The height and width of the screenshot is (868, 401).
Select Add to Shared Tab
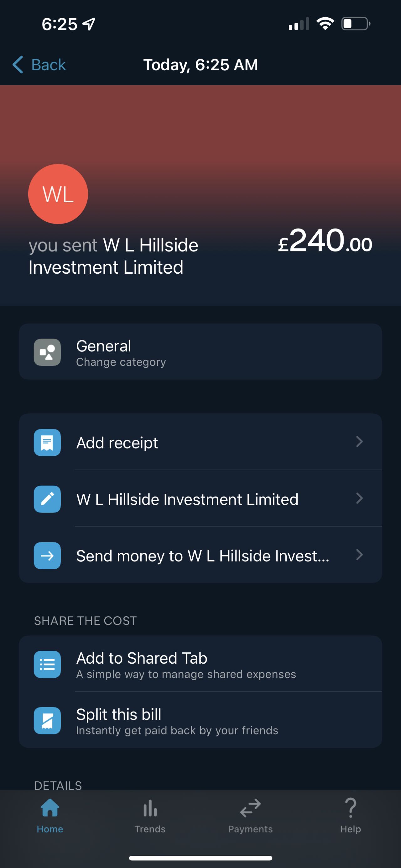pyautogui.click(x=142, y=658)
